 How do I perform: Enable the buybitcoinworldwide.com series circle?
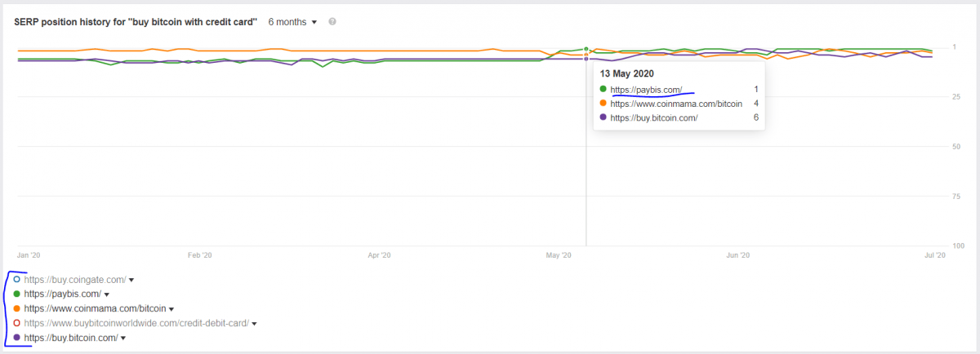[17, 323]
